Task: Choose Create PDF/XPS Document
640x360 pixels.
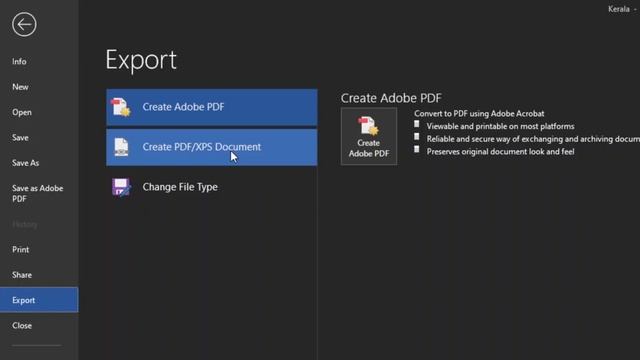Action: click(212, 147)
